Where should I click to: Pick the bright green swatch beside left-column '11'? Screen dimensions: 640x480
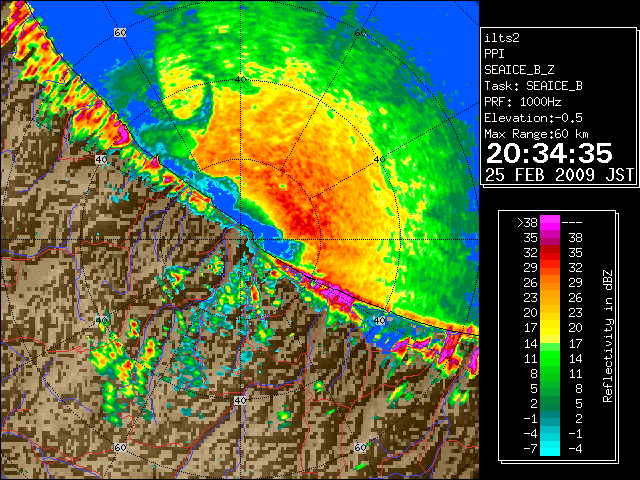tap(550, 358)
